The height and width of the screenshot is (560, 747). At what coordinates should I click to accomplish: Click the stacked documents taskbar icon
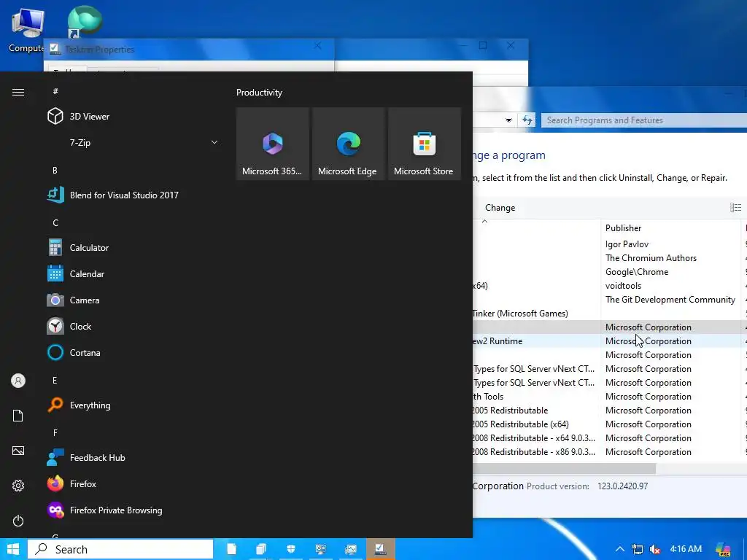[260, 549]
